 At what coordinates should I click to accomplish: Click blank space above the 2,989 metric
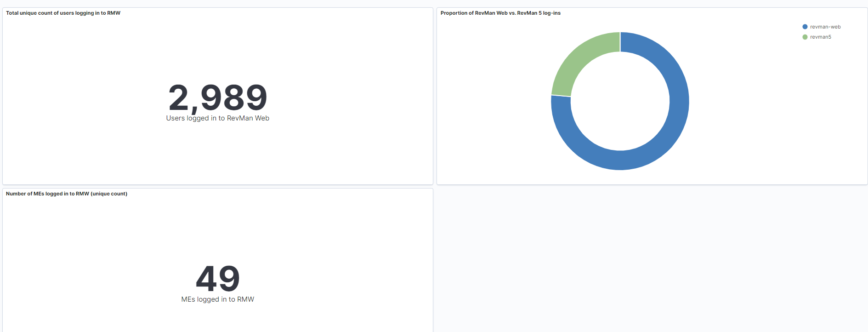[x=217, y=51]
